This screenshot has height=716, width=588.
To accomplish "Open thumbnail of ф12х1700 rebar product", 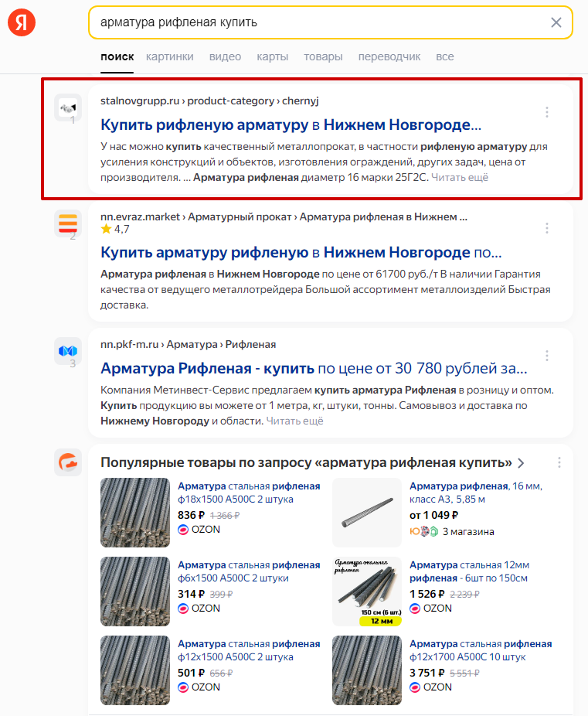I will (367, 670).
